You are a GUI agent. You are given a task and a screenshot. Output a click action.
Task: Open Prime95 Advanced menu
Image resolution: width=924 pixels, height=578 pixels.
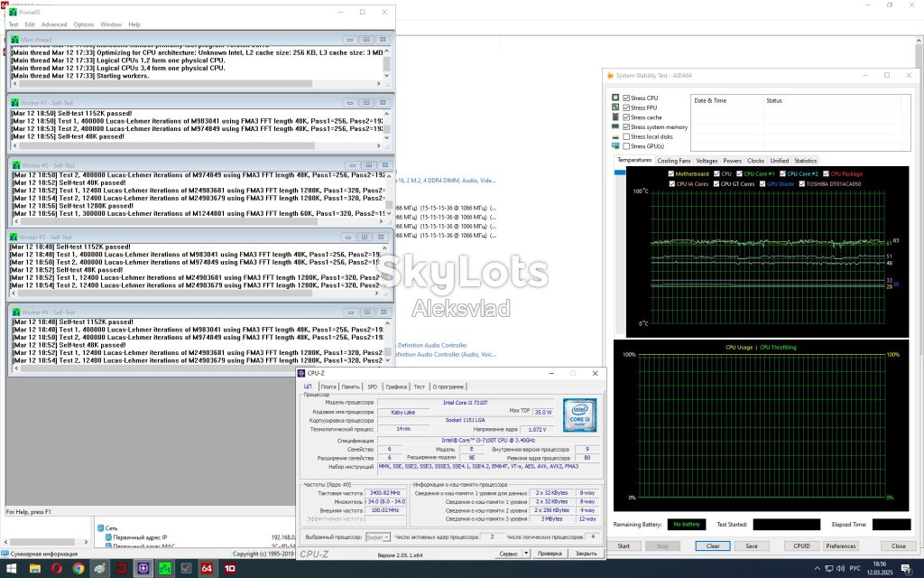point(53,24)
